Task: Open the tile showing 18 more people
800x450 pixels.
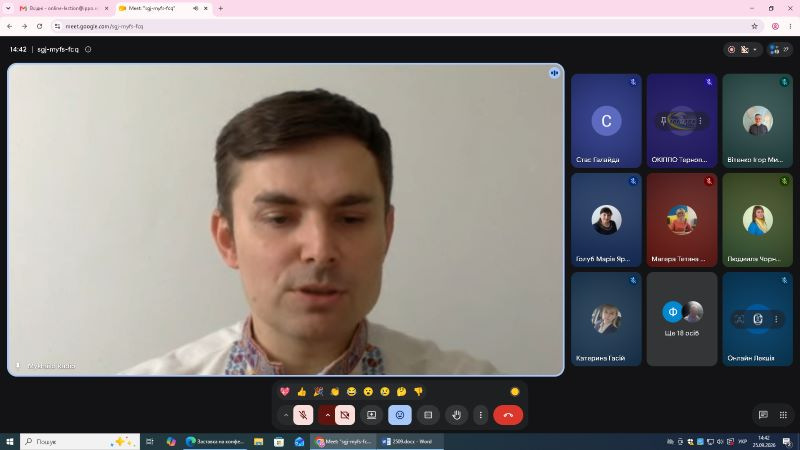Action: pyautogui.click(x=682, y=319)
